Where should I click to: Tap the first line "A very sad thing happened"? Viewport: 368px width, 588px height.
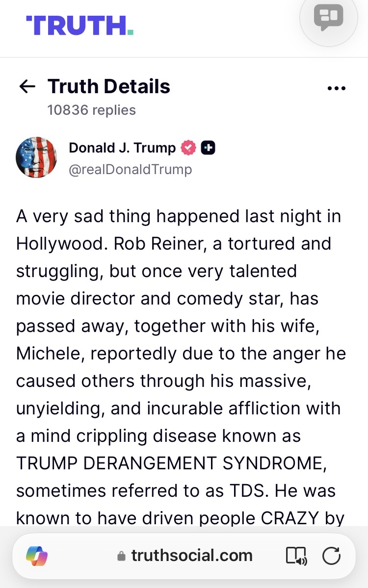pos(179,216)
